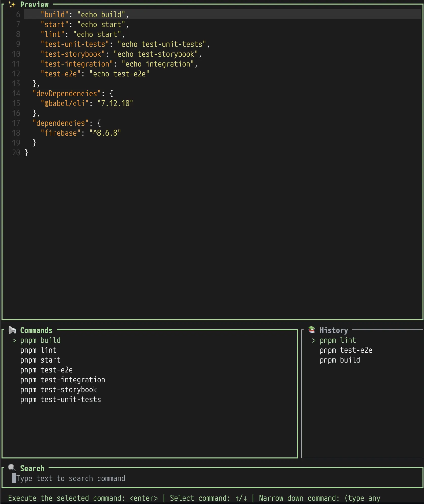Click the History panel title
Viewport: 424px width, 504px height.
click(334, 330)
